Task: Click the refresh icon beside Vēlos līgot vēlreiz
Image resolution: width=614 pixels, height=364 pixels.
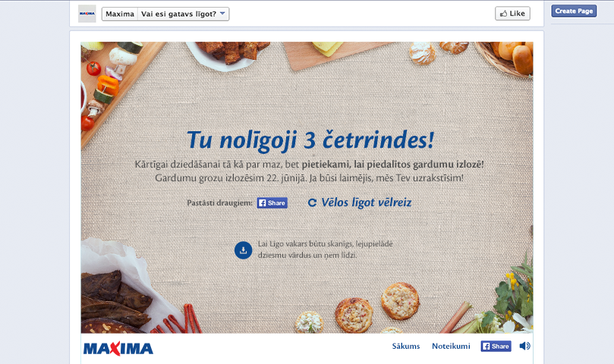Action: point(312,202)
